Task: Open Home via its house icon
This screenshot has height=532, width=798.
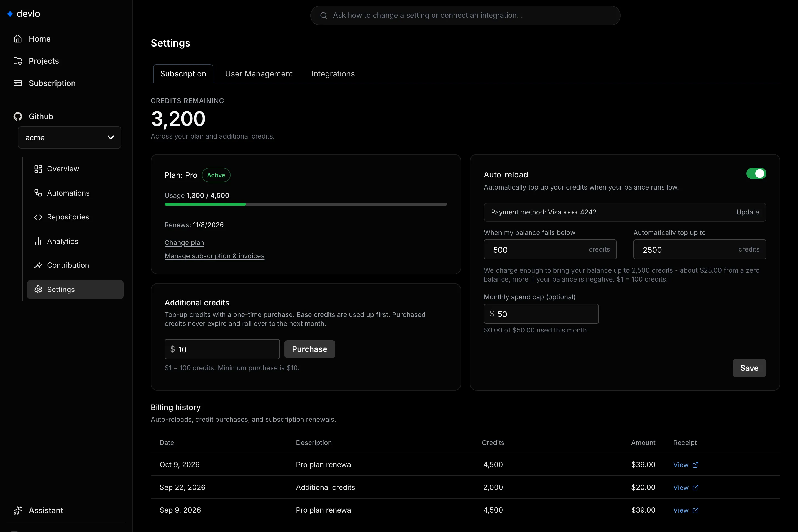Action: click(x=18, y=39)
